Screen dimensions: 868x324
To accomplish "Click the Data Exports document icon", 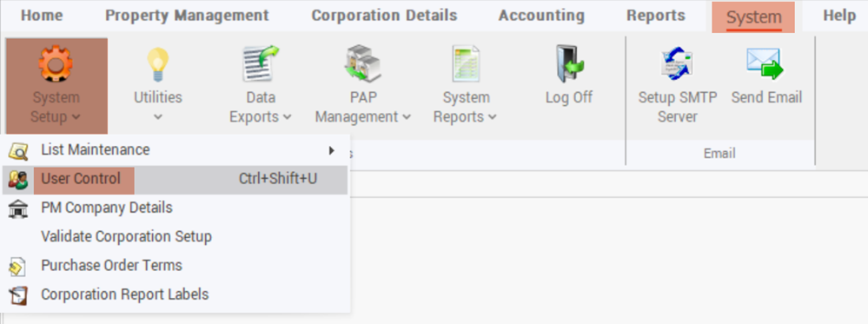I will [x=261, y=63].
